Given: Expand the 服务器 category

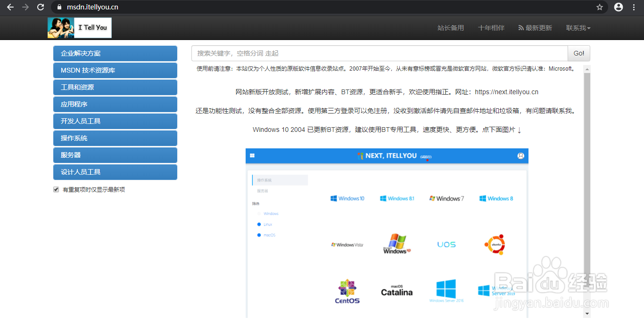Looking at the screenshot, I should coord(115,155).
